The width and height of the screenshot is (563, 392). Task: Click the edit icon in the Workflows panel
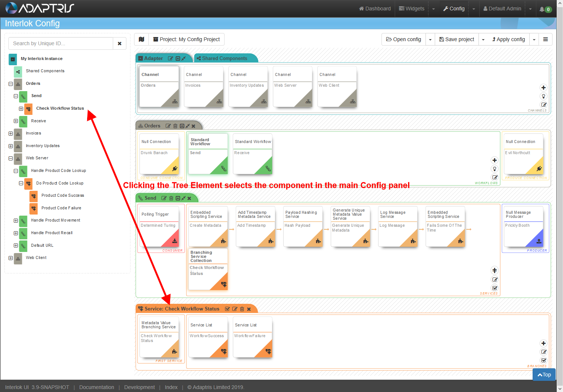pyautogui.click(x=494, y=177)
